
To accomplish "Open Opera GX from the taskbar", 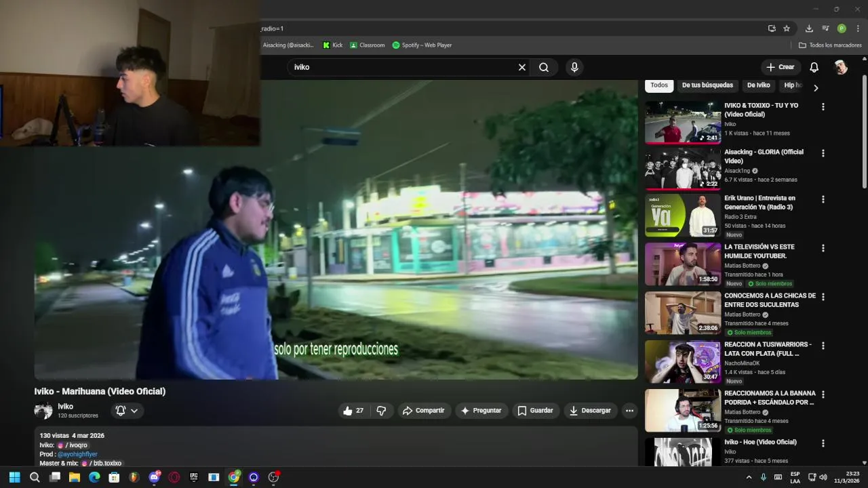I will click(x=174, y=477).
